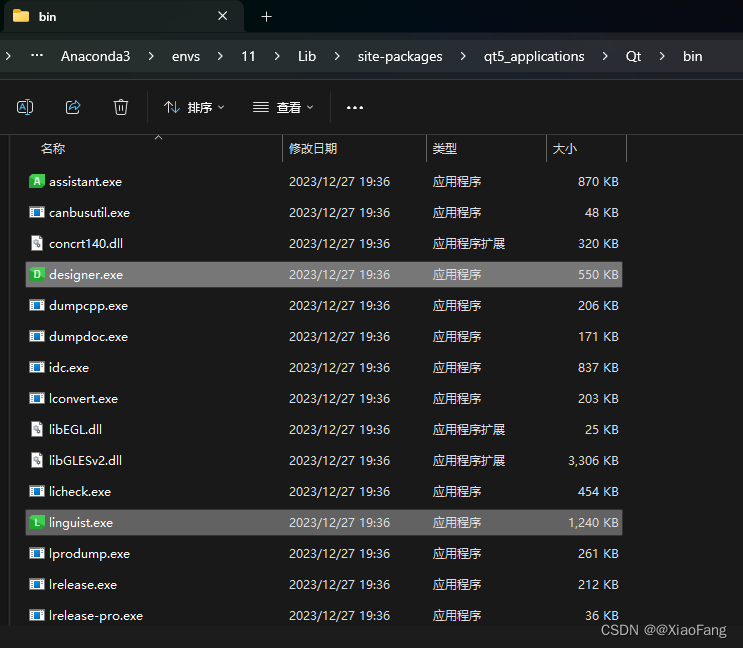Expand chevron after Anaconda3 in breadcrumb

click(151, 56)
